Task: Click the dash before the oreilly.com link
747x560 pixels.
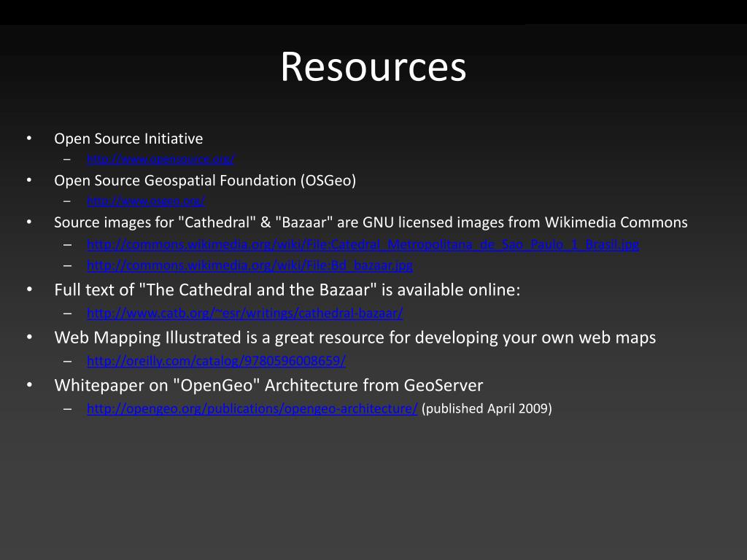Action: (68, 362)
